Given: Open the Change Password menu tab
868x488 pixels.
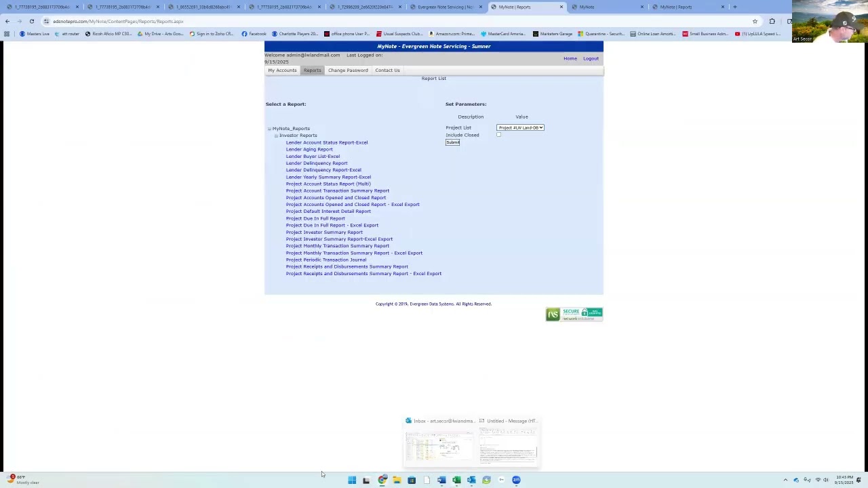Looking at the screenshot, I should pos(348,70).
